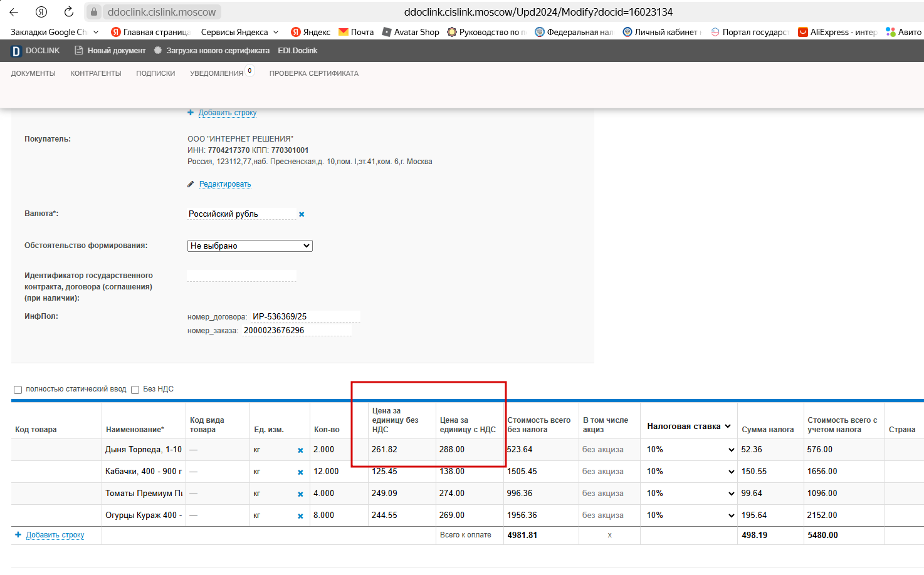Open the Портал государственных услуг bookmark

750,32
